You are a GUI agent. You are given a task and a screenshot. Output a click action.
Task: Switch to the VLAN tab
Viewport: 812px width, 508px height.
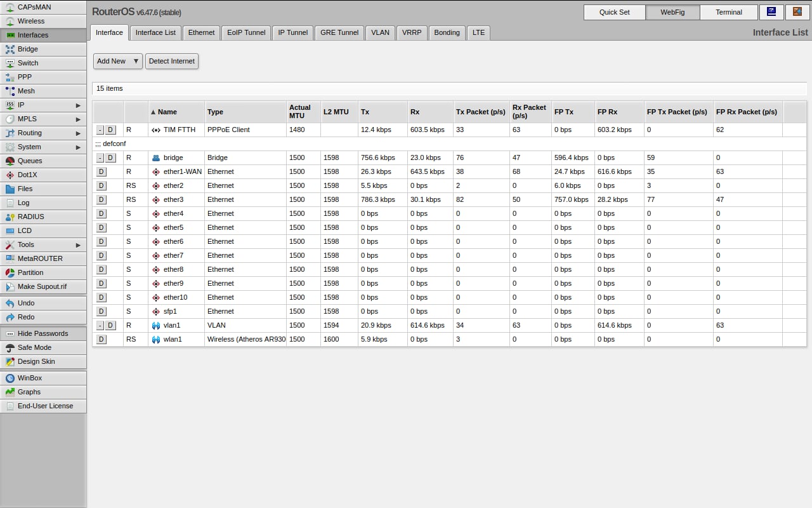coord(380,32)
